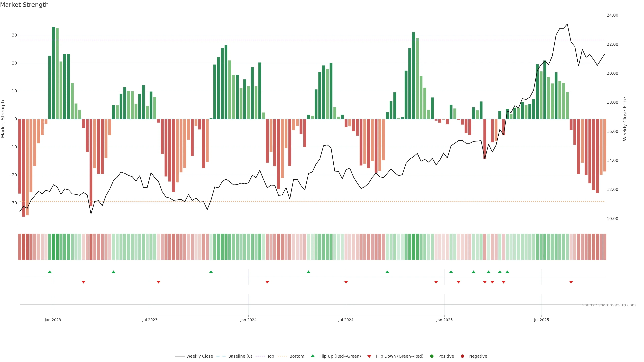Viewport: 644px width, 362px height.
Task: Click the red flip-down triangle just after Jul 2023
Action: point(158,282)
